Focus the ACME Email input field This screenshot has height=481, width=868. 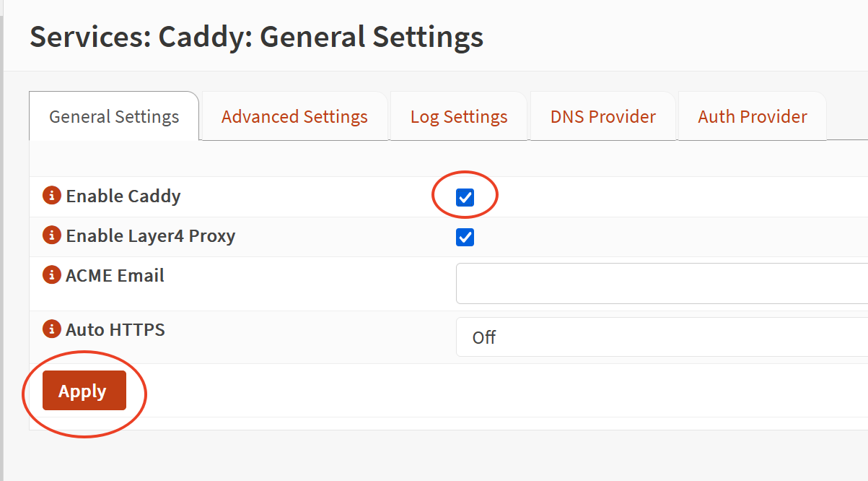661,283
